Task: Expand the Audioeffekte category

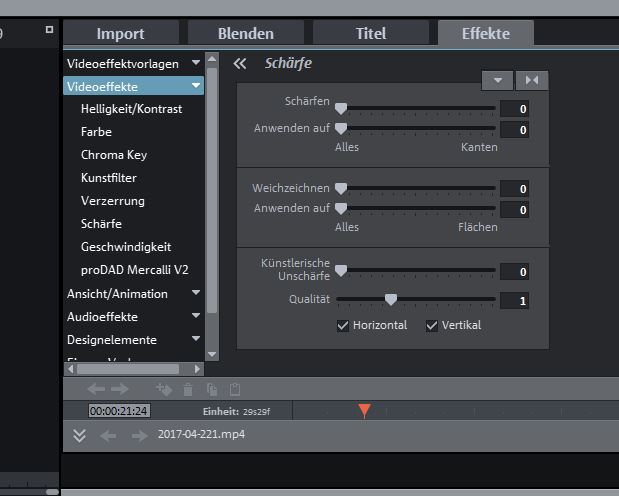Action: [x=196, y=317]
